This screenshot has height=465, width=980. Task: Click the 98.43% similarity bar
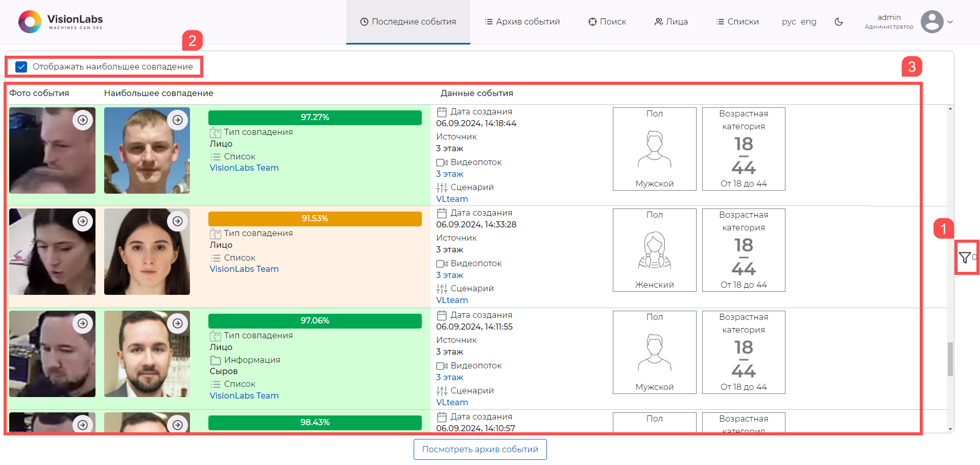(x=315, y=423)
